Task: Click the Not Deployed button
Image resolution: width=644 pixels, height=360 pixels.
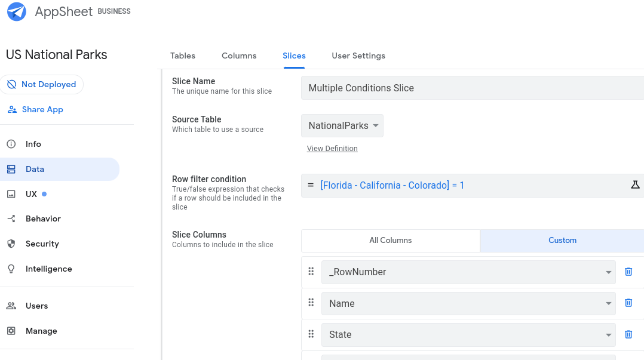Action: [42, 85]
